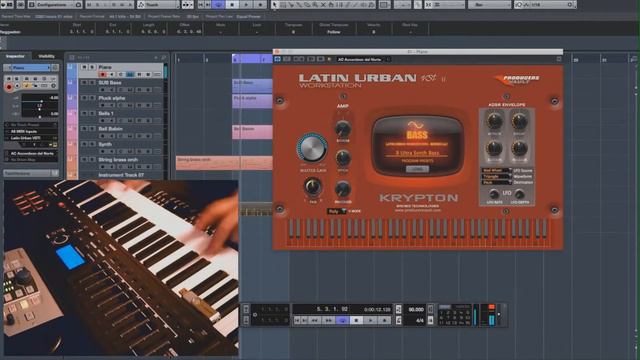Open the Configurations dropdown in top toolbar
640x360 pixels.
[55, 5]
